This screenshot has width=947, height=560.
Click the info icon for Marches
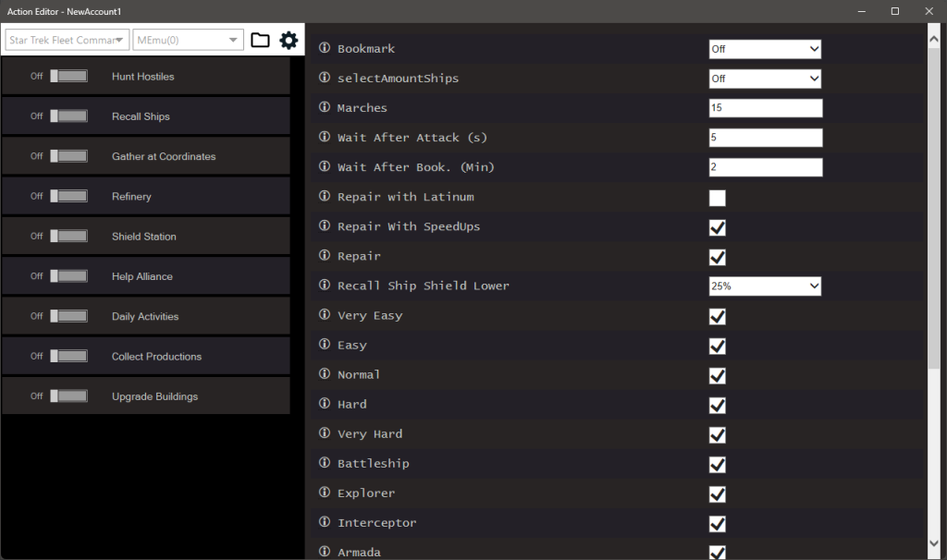point(322,107)
